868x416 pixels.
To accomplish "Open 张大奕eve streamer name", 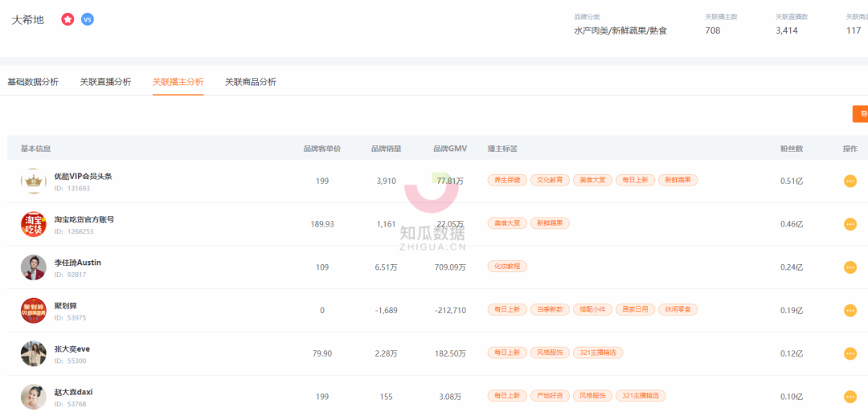I will click(x=72, y=349).
